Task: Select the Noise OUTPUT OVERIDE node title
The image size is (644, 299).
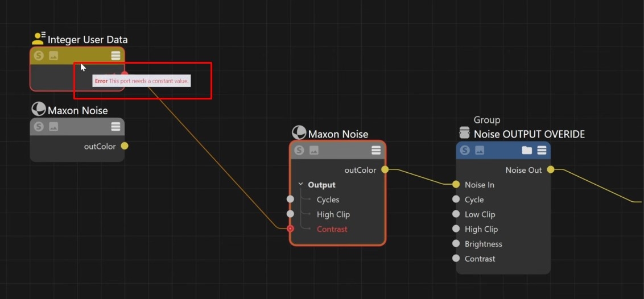Action: point(529,134)
